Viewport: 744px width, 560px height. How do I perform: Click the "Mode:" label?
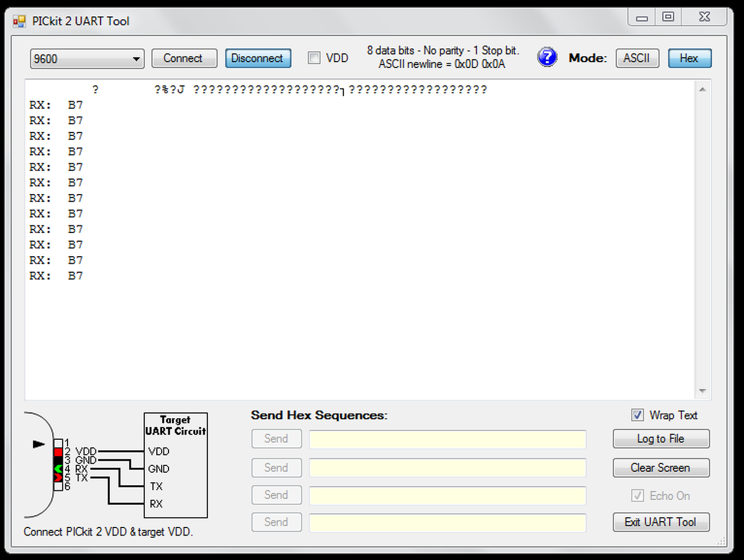click(x=588, y=58)
